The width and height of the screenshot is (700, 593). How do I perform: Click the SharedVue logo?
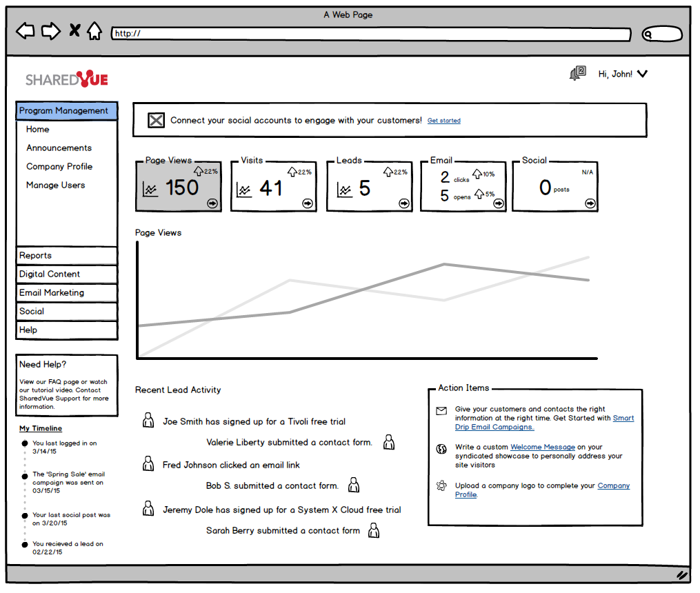tap(67, 79)
